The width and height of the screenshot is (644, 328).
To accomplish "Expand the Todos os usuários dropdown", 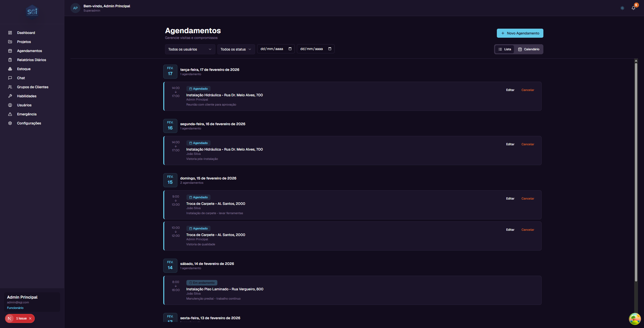I will [190, 49].
